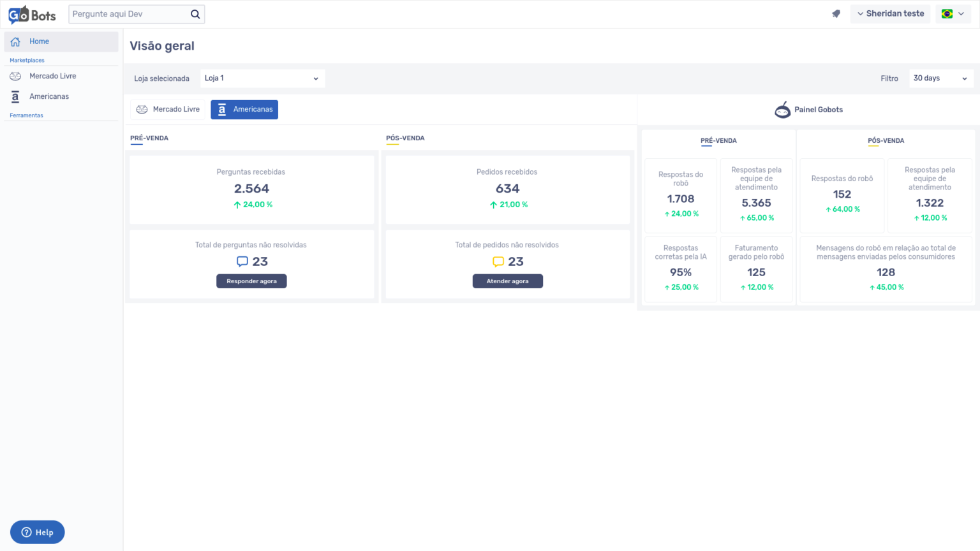Click the Home house icon
Screen dimensions: 980x551
pyautogui.click(x=15, y=41)
